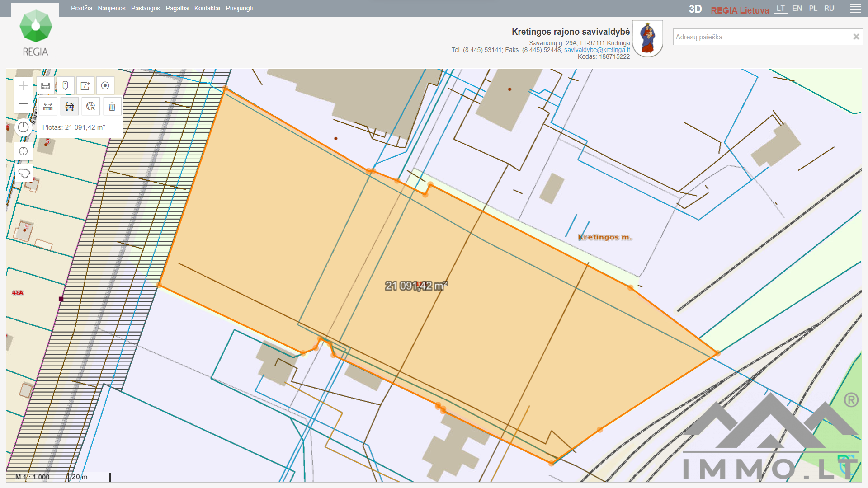Zoom in on the map
The height and width of the screenshot is (488, 868).
pyautogui.click(x=24, y=86)
